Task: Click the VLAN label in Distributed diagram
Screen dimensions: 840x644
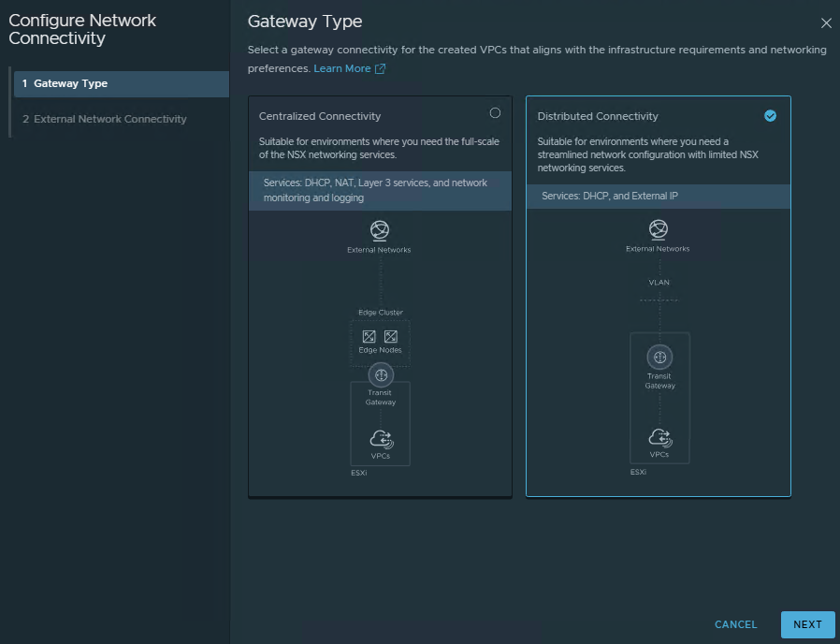Action: pos(659,282)
